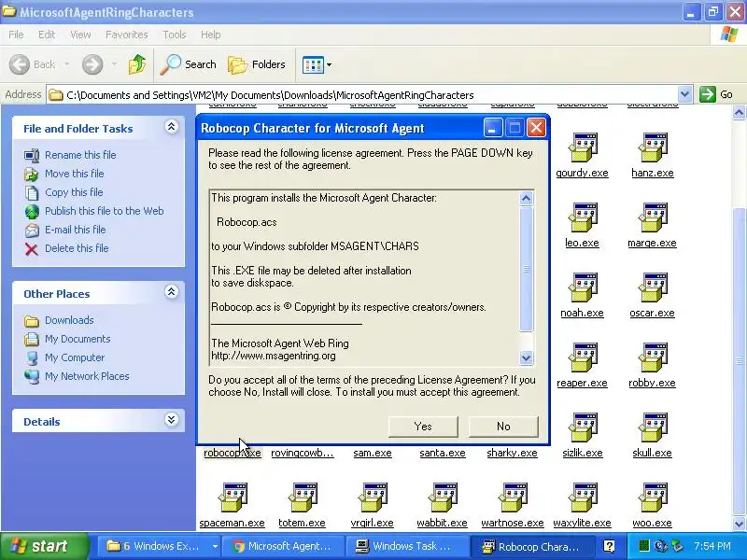
Task: Click the sam.exe file name
Action: (373, 453)
